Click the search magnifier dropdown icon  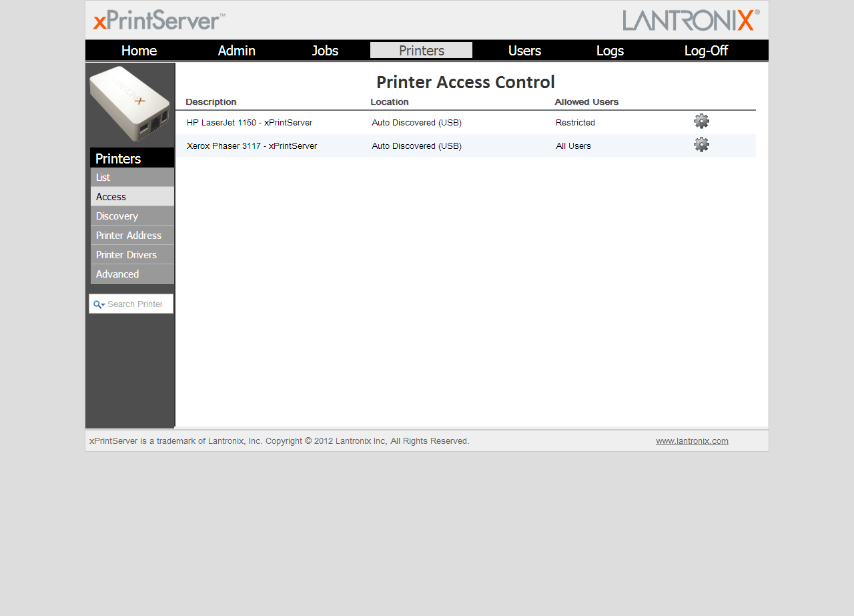tap(99, 304)
